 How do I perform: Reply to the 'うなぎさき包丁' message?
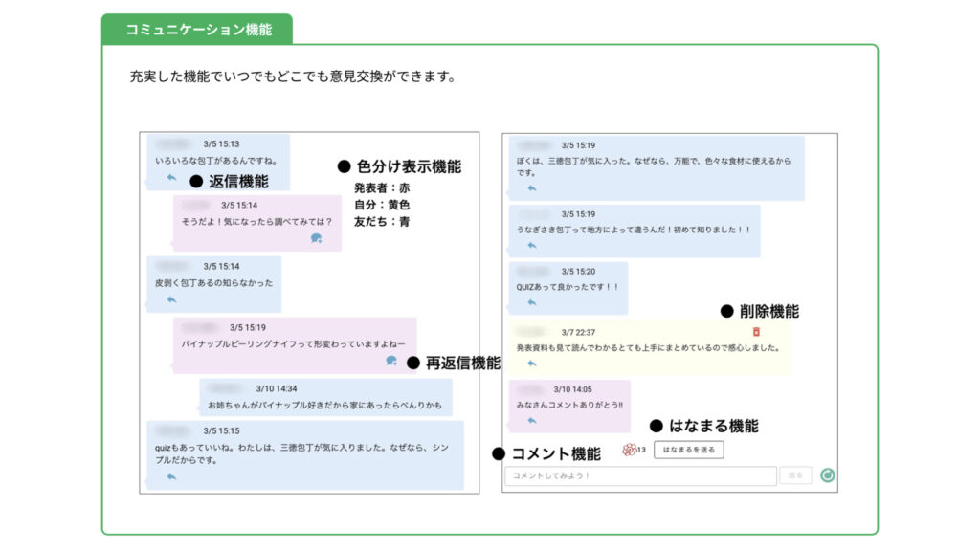pyautogui.click(x=532, y=245)
